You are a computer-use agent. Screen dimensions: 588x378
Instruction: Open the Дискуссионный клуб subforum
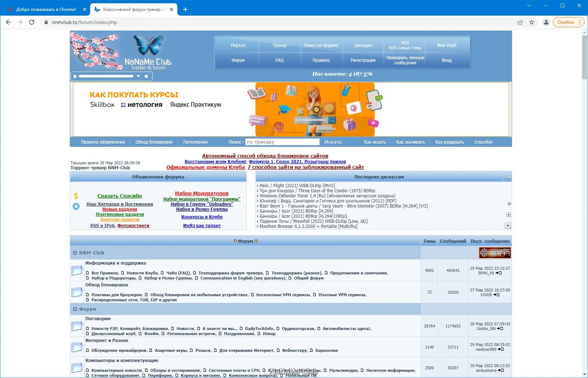pos(114,334)
